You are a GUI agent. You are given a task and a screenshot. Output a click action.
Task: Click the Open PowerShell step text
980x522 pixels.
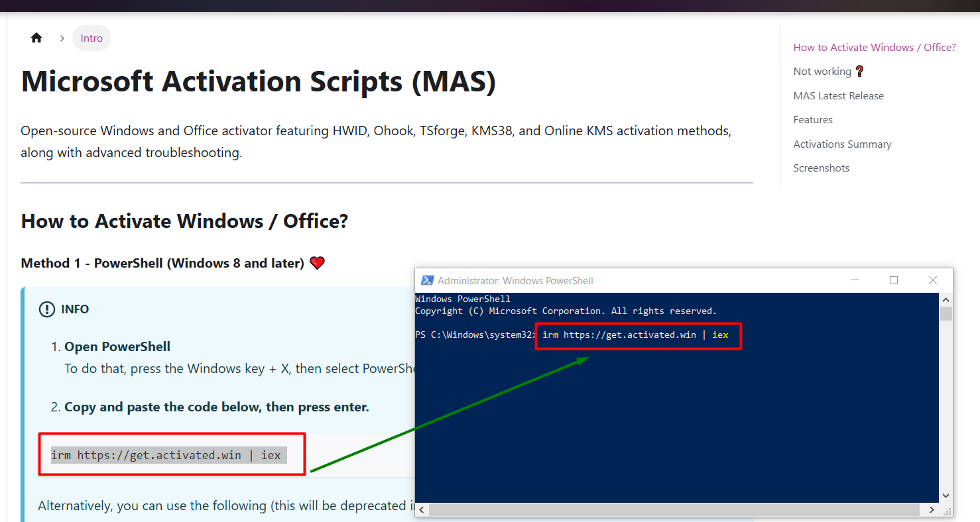coord(117,346)
